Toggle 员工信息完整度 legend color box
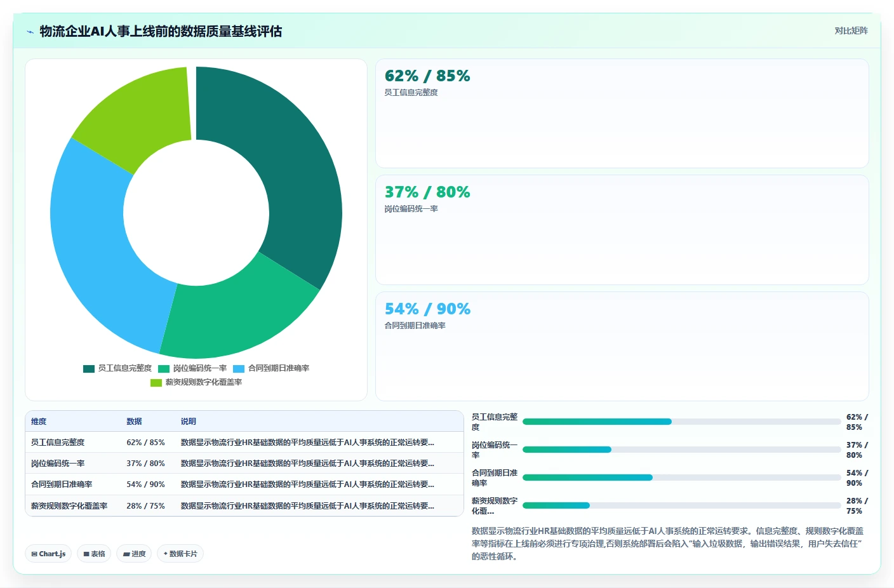Viewport: 894px width, 588px height. pyautogui.click(x=89, y=368)
